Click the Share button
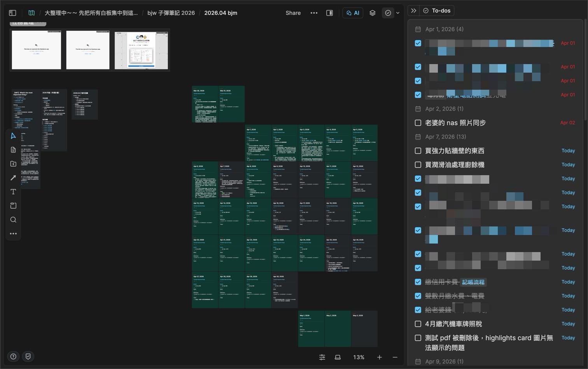 (x=293, y=13)
